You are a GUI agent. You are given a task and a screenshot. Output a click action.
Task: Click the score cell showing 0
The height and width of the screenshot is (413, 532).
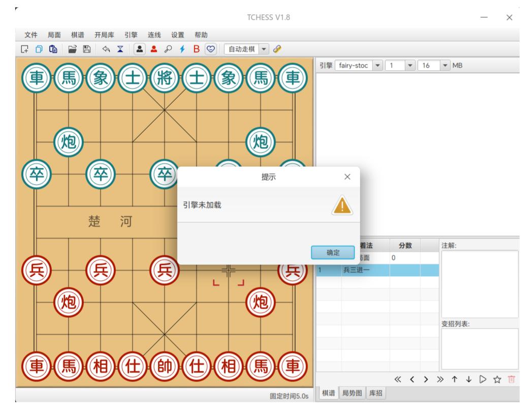coord(405,258)
